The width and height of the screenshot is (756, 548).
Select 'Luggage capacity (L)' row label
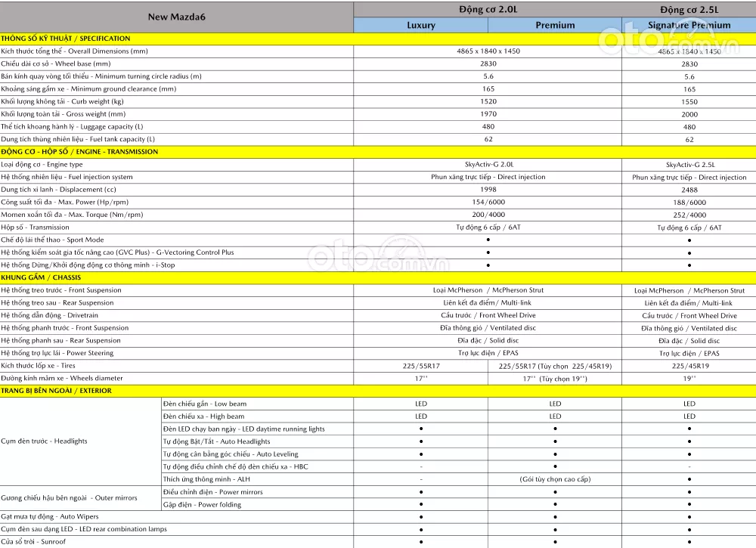pyautogui.click(x=73, y=127)
